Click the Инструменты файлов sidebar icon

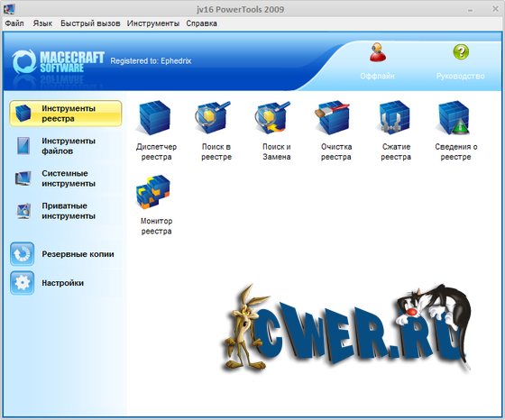click(x=23, y=146)
